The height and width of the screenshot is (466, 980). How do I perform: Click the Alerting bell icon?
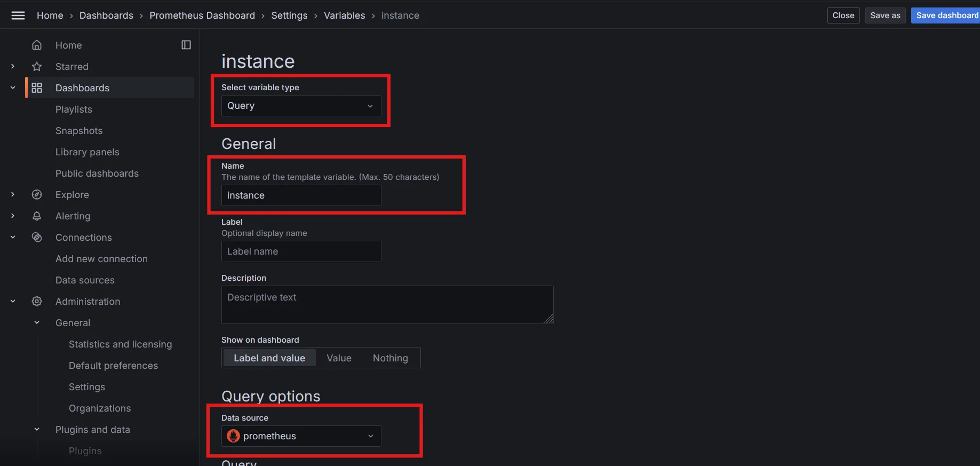tap(37, 216)
